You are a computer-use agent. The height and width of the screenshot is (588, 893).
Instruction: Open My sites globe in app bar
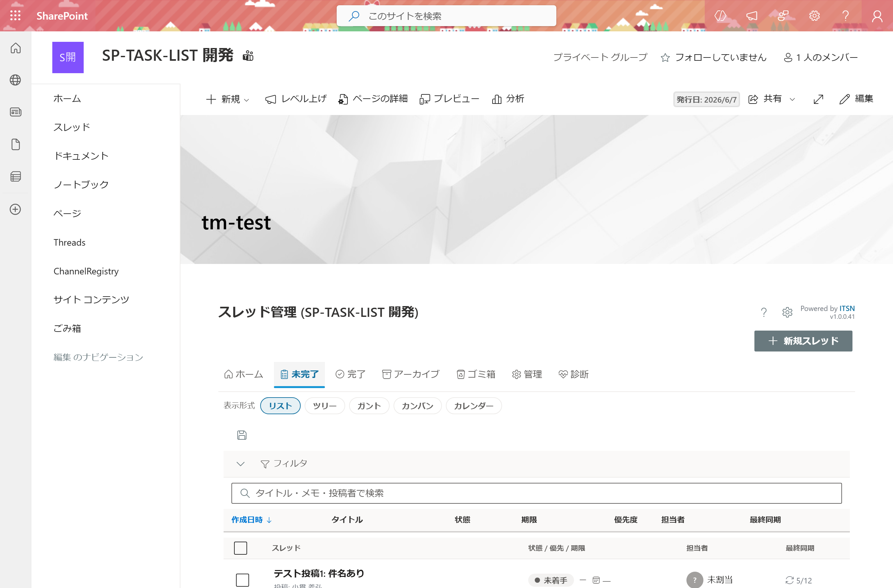(15, 80)
